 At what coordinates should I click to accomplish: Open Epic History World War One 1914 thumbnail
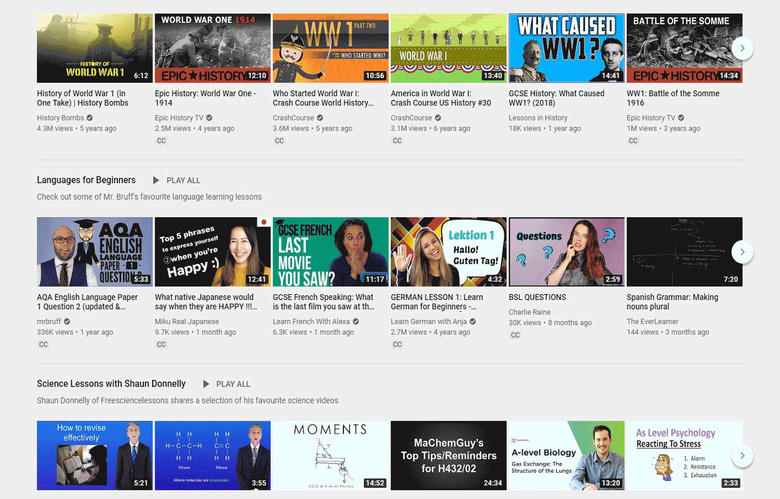(x=212, y=48)
